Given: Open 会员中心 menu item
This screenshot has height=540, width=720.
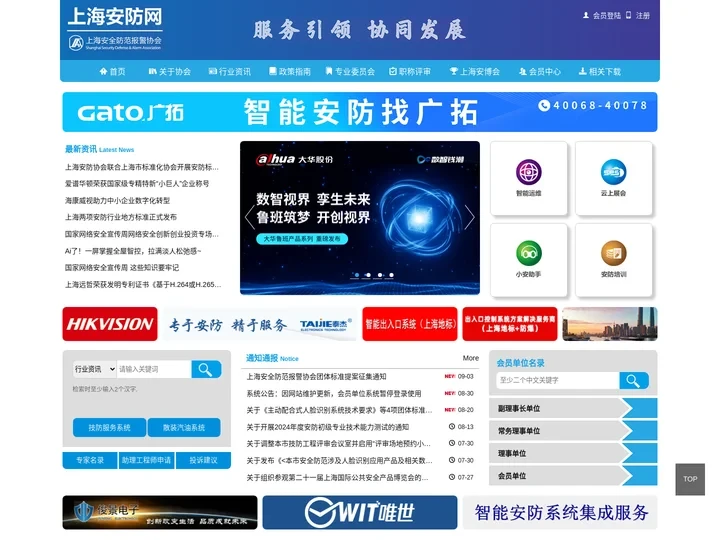Looking at the screenshot, I should pos(540,72).
